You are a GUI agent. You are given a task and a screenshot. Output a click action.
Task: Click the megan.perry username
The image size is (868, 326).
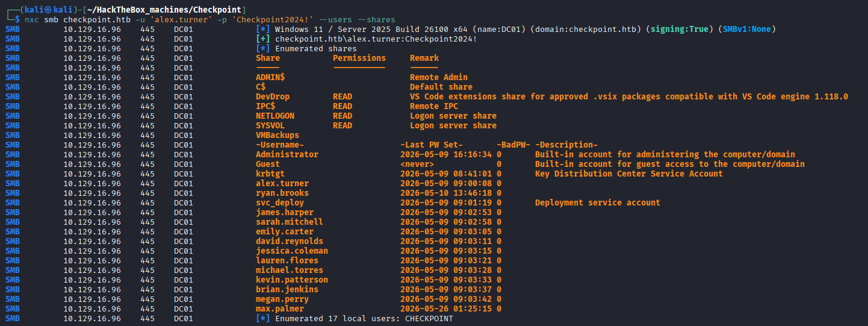[x=282, y=299]
